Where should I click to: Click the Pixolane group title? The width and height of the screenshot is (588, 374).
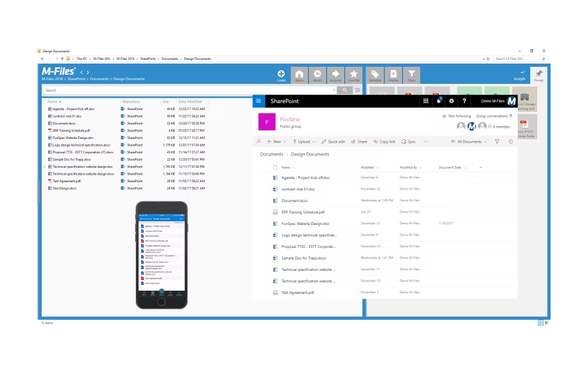click(x=290, y=119)
